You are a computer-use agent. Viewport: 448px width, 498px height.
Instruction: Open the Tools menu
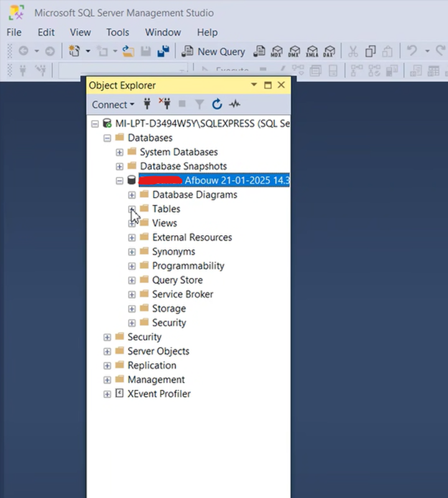pos(118,32)
